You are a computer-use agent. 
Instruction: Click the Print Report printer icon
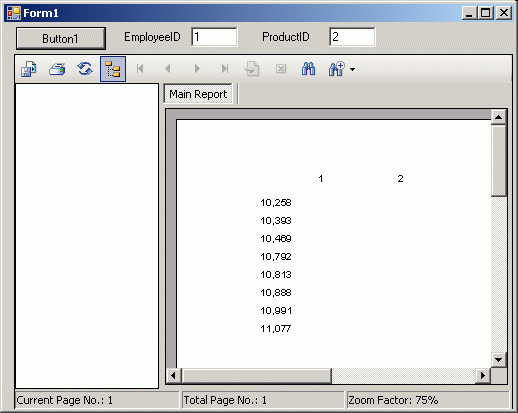click(x=57, y=69)
